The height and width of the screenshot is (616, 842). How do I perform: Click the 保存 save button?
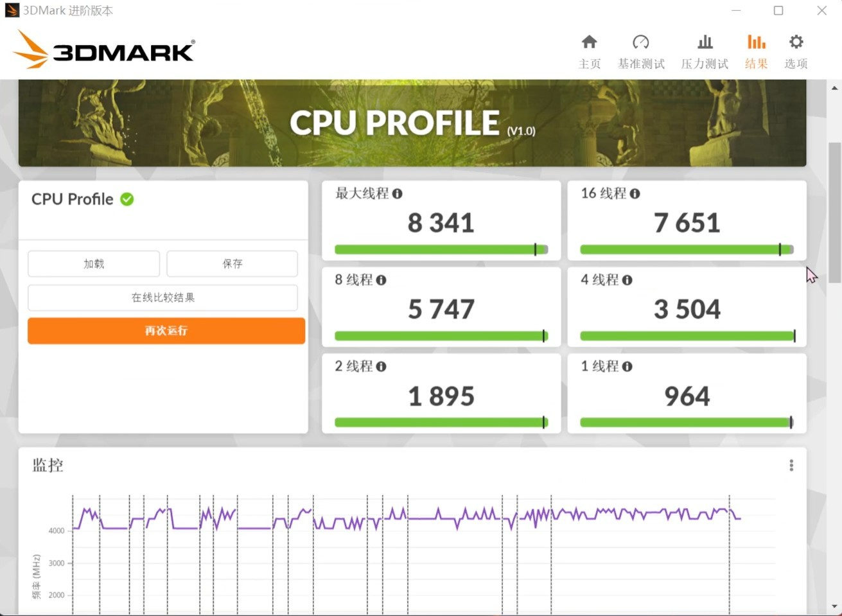coord(232,263)
